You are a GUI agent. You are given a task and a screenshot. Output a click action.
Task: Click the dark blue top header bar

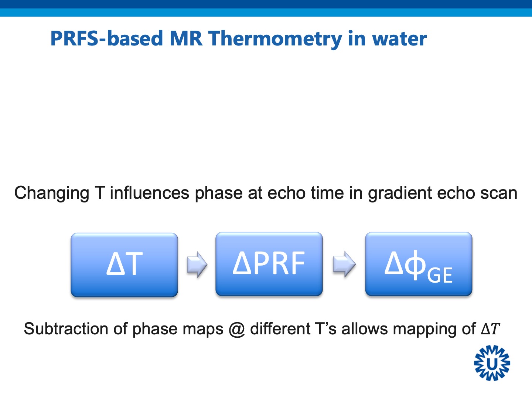(x=266, y=4)
